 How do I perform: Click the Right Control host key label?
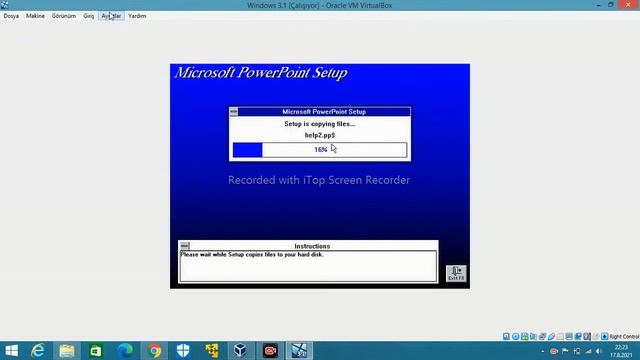tap(624, 336)
